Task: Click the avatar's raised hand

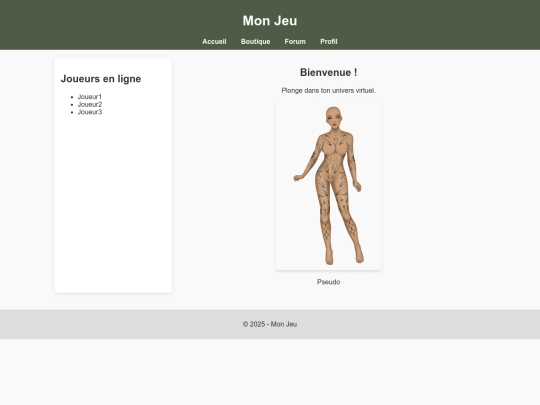Action: click(297, 178)
